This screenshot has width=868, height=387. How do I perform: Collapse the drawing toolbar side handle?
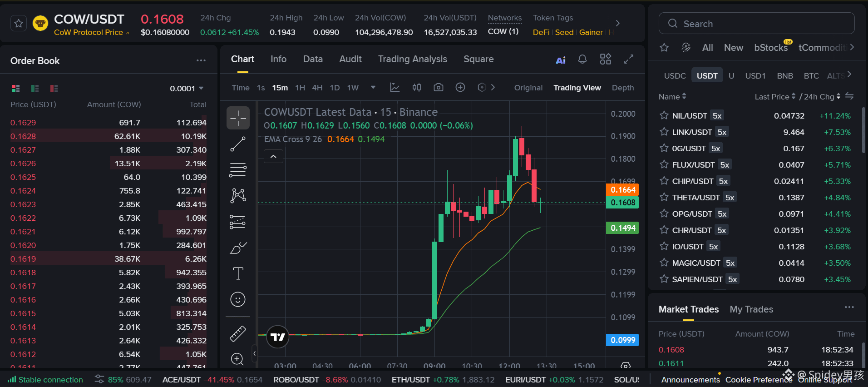(254, 353)
